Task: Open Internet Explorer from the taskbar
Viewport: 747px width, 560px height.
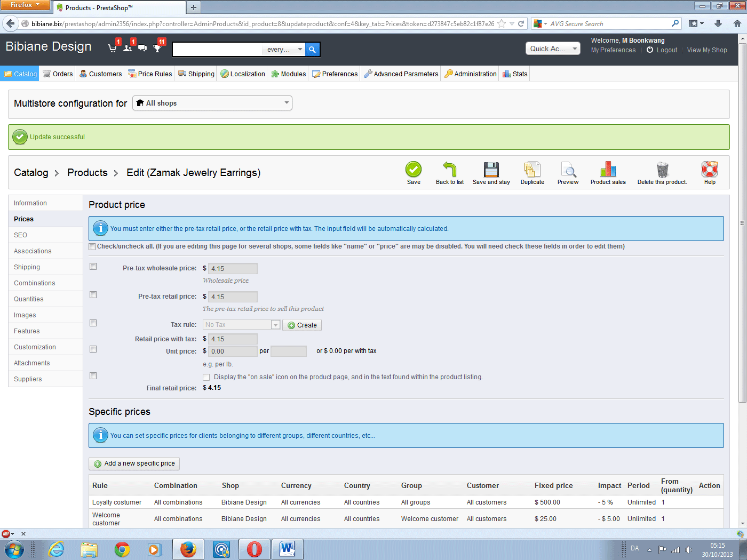Action: 56,549
